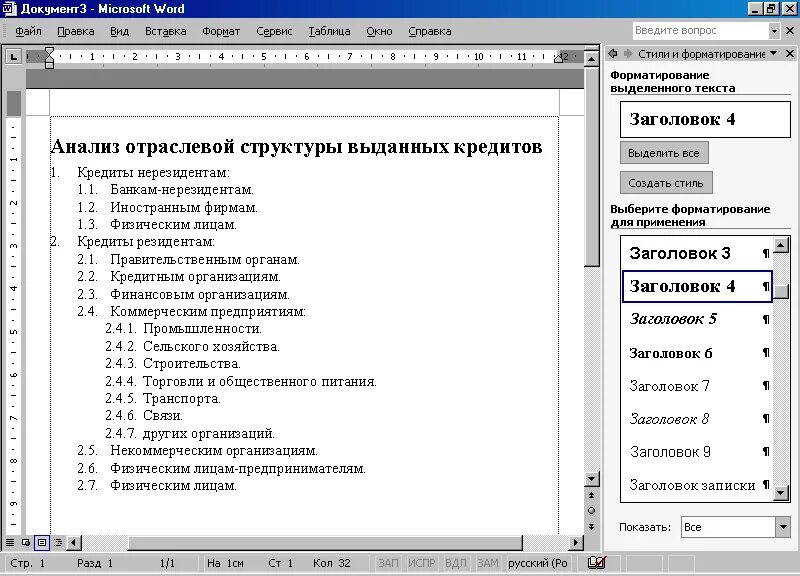Click the русский language status indicator
The image size is (800, 576).
point(538,563)
